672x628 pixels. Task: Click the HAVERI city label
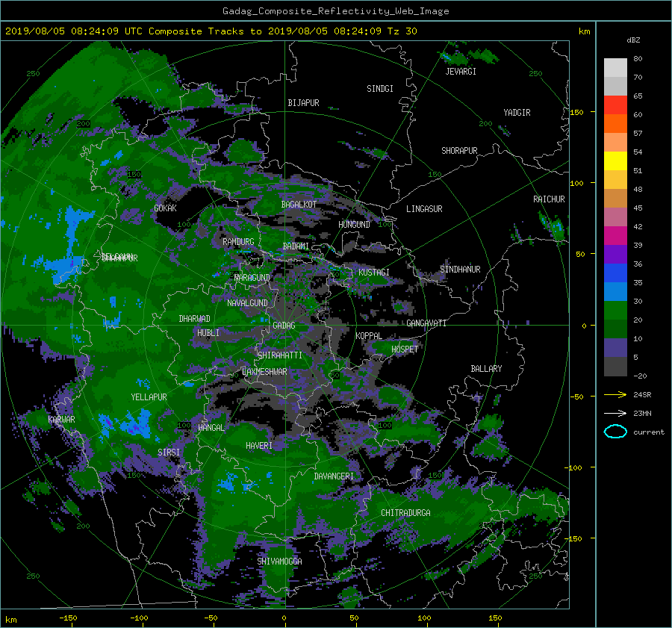pos(259,446)
